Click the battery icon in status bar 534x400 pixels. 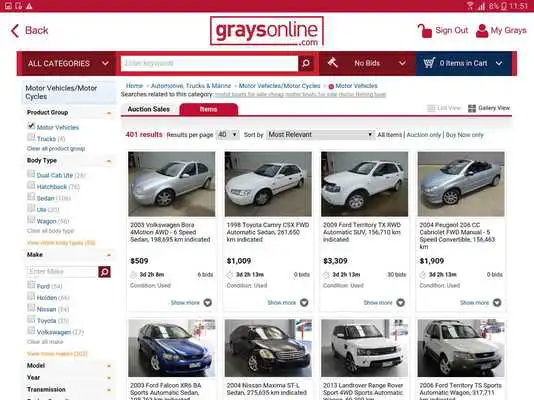click(503, 6)
